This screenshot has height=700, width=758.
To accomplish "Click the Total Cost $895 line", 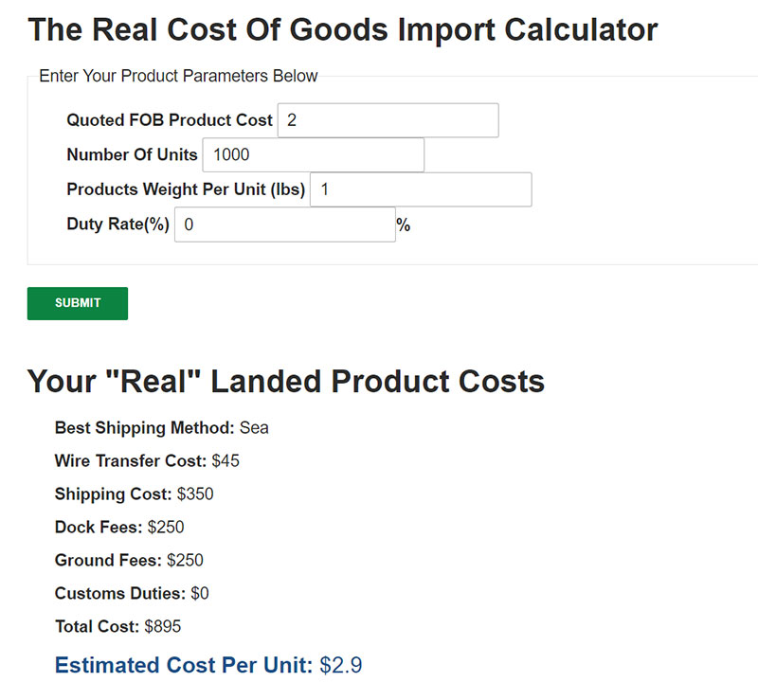I will [x=117, y=627].
